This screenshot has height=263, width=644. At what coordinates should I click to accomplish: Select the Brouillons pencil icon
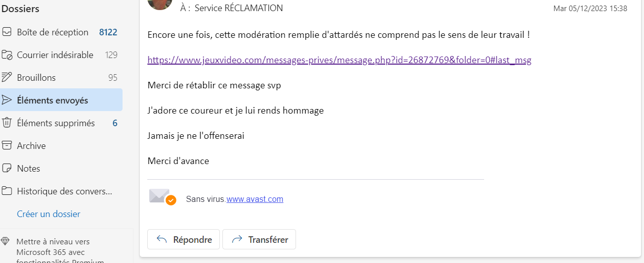7,78
